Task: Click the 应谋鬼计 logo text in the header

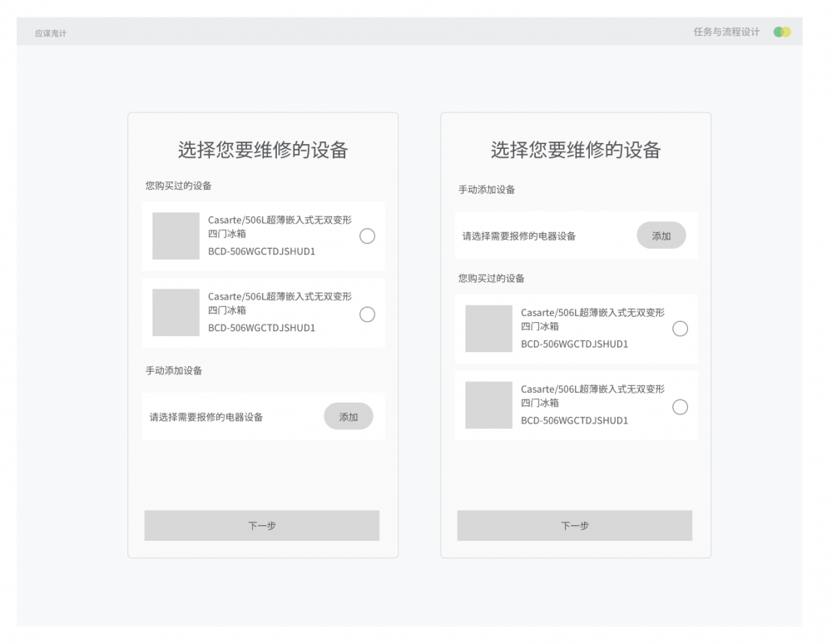Action: coord(51,33)
